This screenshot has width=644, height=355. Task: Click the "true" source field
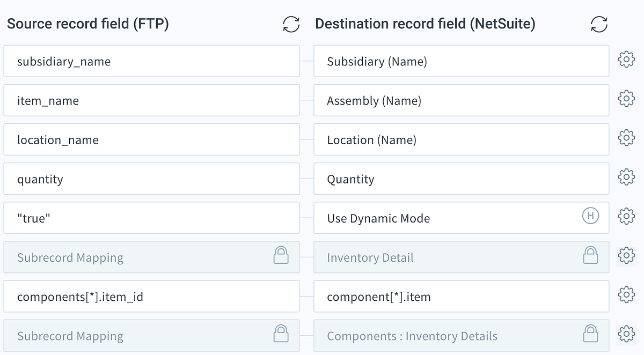(151, 218)
